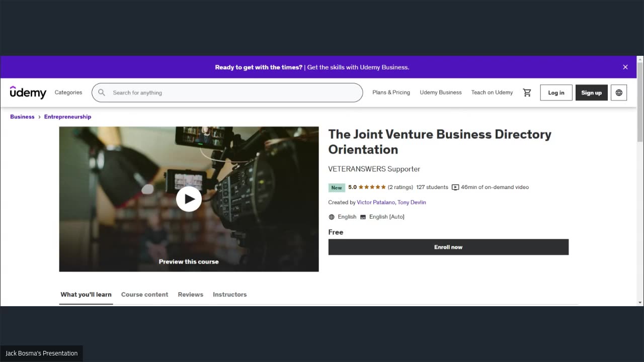The width and height of the screenshot is (644, 362).
Task: Click the search magnifier icon
Action: pyautogui.click(x=102, y=93)
